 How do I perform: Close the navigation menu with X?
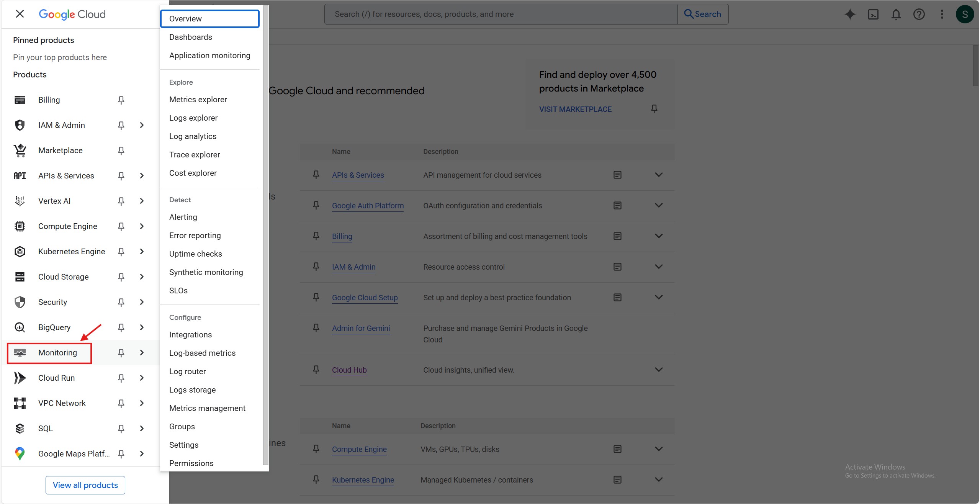[x=20, y=14]
